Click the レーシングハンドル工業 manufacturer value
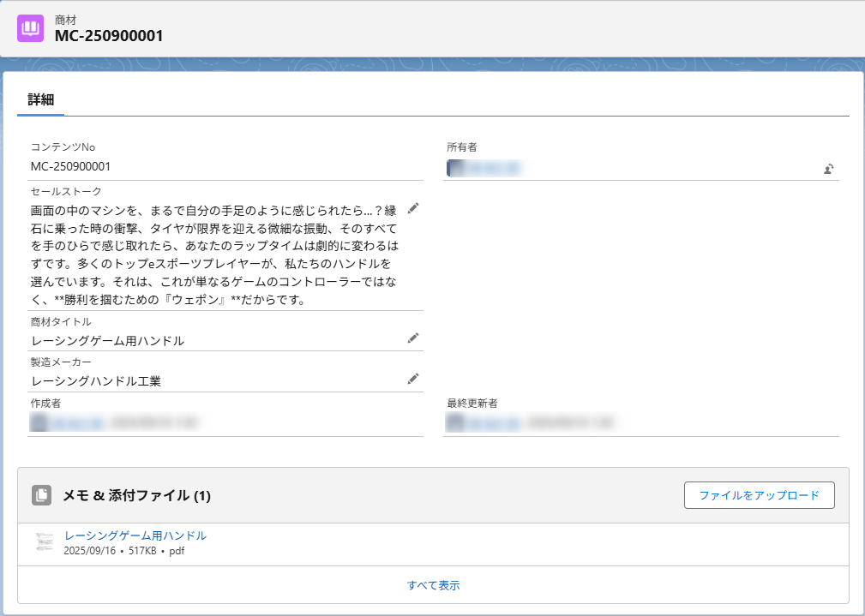 coord(96,381)
